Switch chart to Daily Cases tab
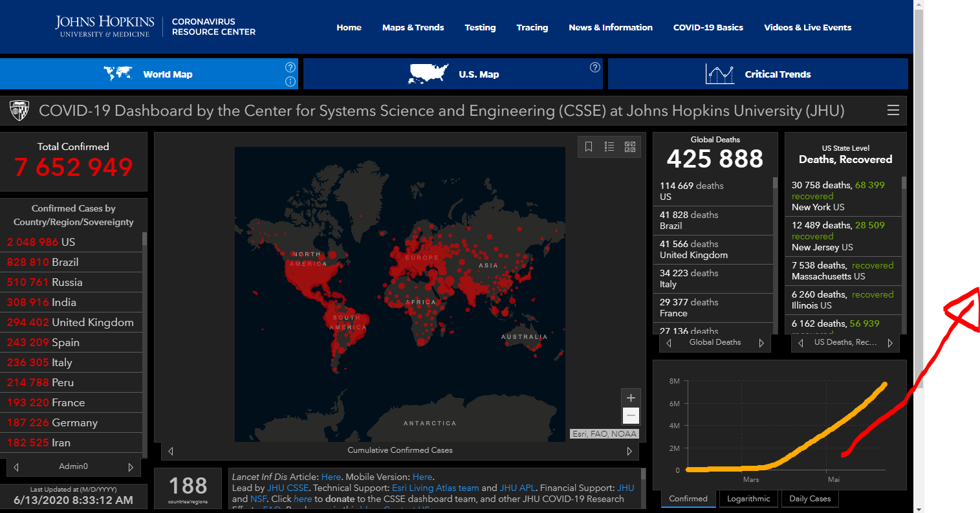Screen dimensions: 980x513 [x=810, y=499]
